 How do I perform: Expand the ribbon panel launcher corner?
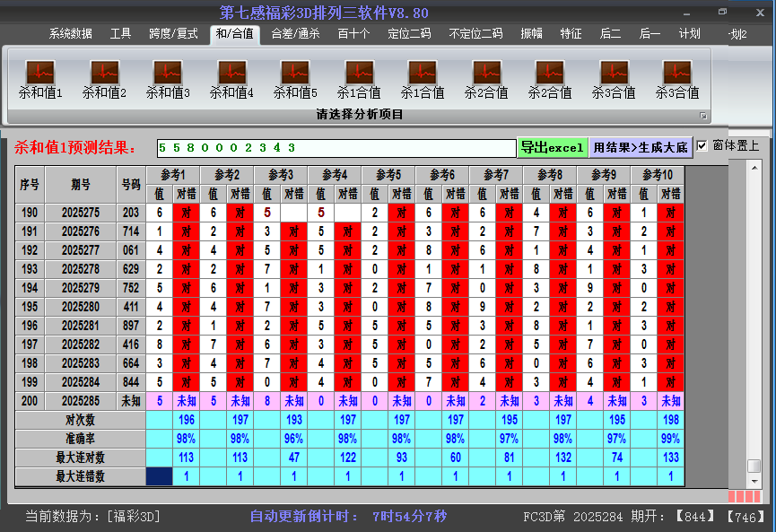[703, 116]
